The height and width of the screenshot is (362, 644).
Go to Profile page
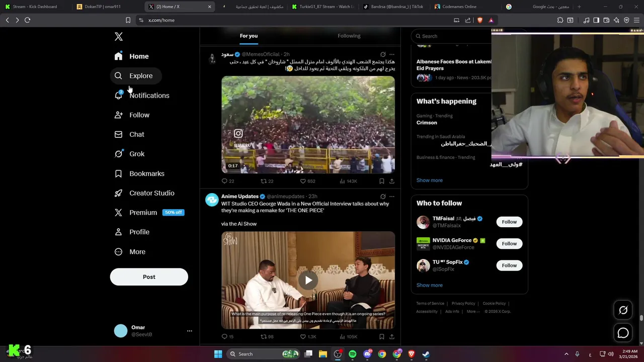[x=132, y=232]
